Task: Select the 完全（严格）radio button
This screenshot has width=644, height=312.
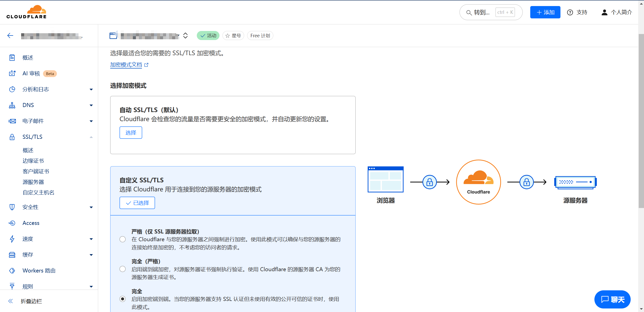Action: [x=123, y=269]
